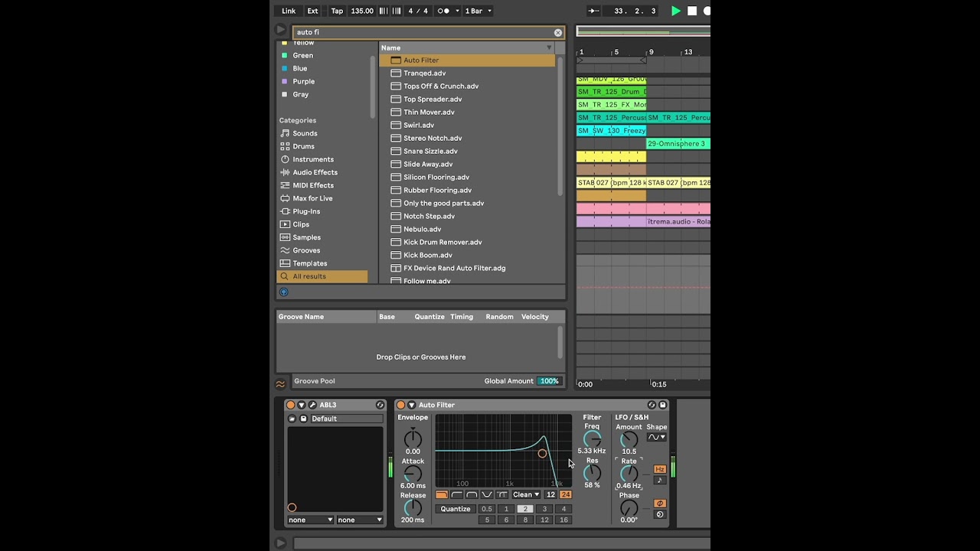This screenshot has height=551, width=980.
Task: Start playback with the green Play button
Action: 675,11
